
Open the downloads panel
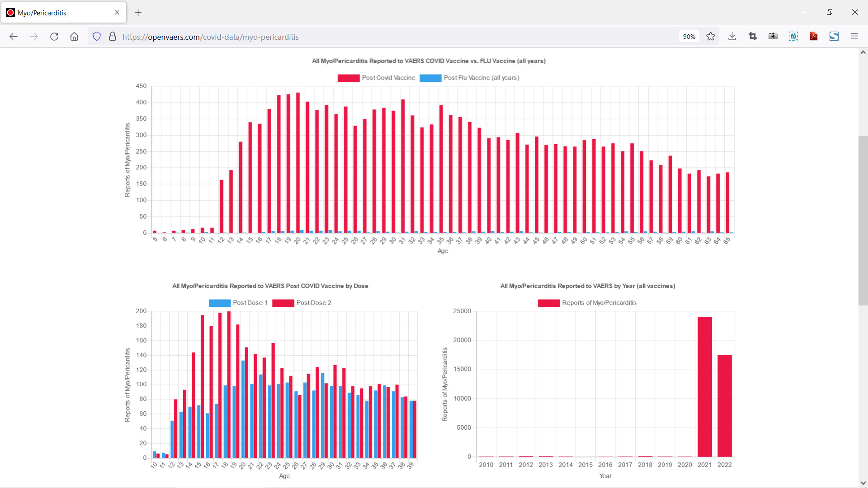[732, 37]
